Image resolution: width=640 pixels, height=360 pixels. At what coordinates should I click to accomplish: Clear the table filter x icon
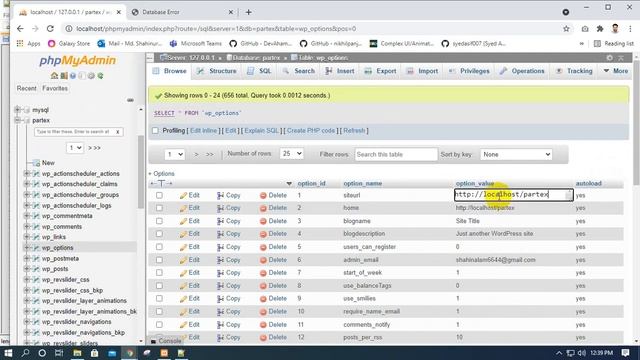tap(118, 132)
